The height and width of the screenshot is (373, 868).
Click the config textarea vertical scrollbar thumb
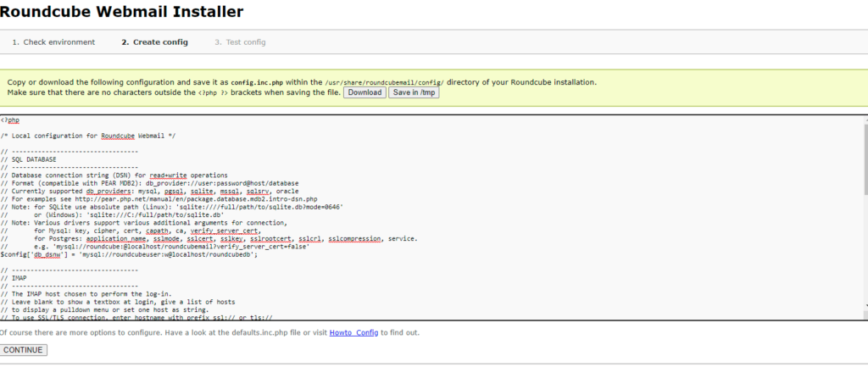(865, 159)
